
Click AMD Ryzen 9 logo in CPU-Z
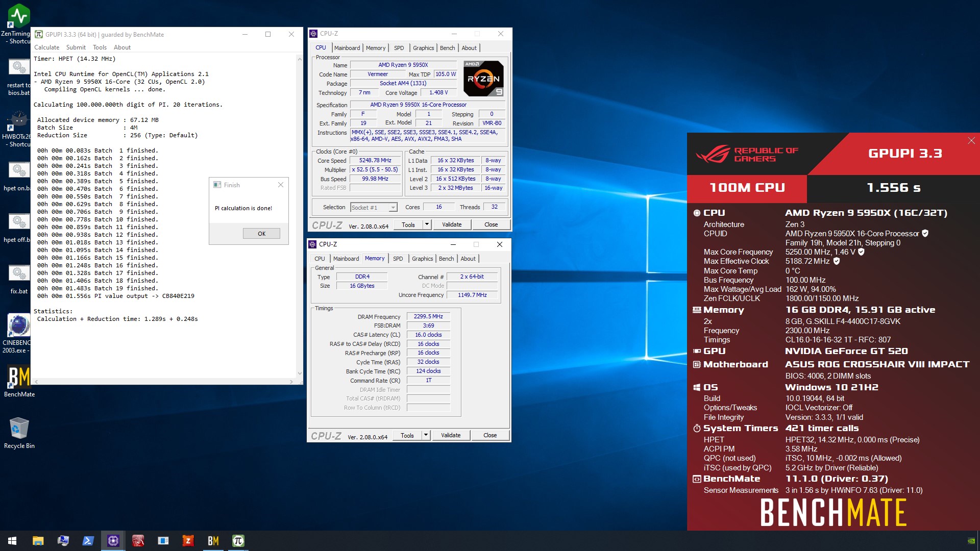(483, 78)
